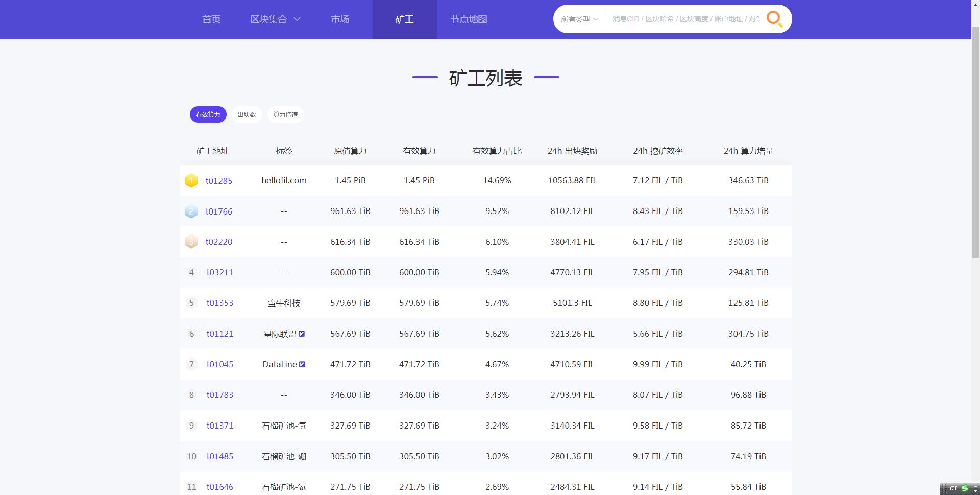
Task: Switch to the 算力增速 filter pill
Action: pos(285,114)
